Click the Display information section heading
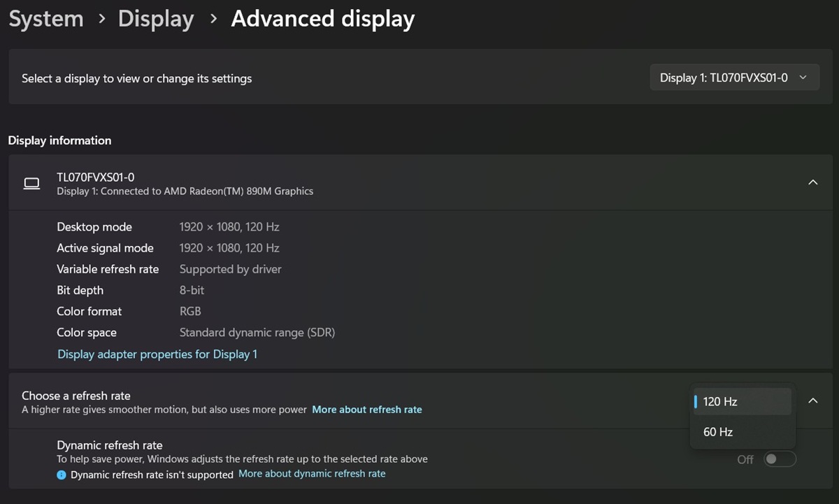 [x=59, y=141]
